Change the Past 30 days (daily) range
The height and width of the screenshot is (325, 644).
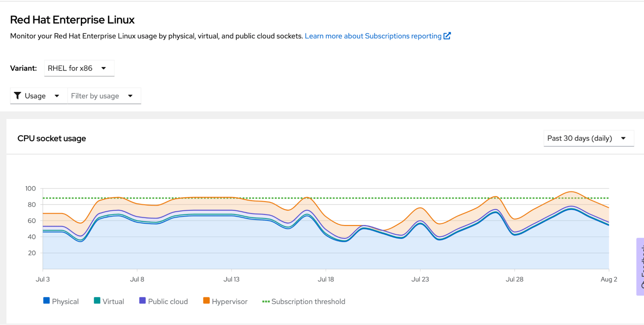[588, 138]
